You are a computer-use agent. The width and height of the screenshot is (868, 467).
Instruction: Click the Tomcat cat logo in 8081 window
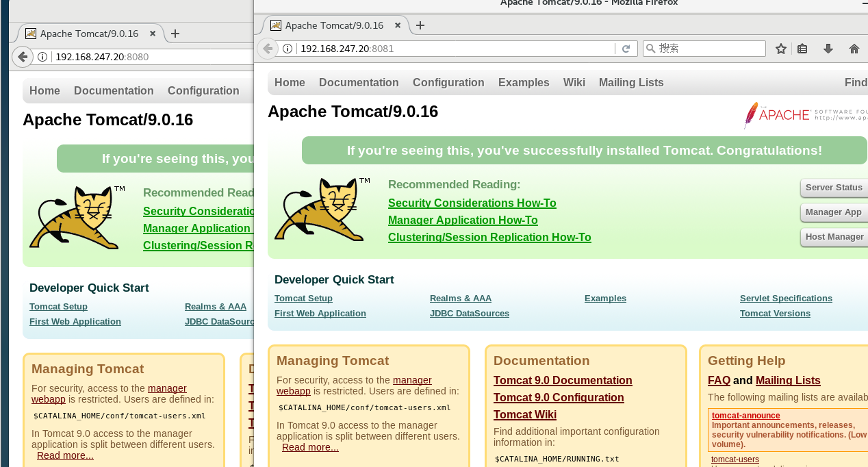pos(322,209)
